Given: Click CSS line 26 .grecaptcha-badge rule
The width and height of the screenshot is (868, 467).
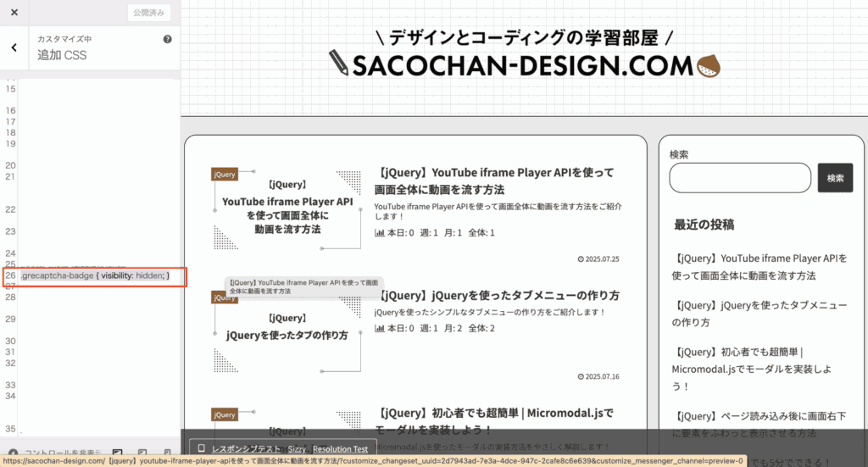Looking at the screenshot, I should pos(95,275).
